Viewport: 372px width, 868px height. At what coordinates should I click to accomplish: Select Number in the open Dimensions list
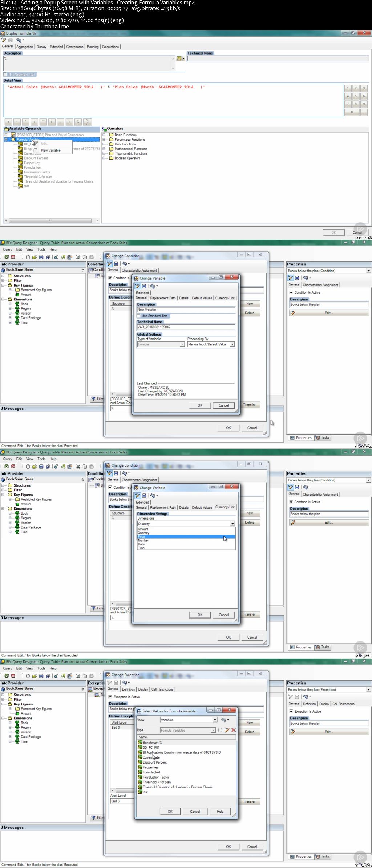tap(186, 540)
